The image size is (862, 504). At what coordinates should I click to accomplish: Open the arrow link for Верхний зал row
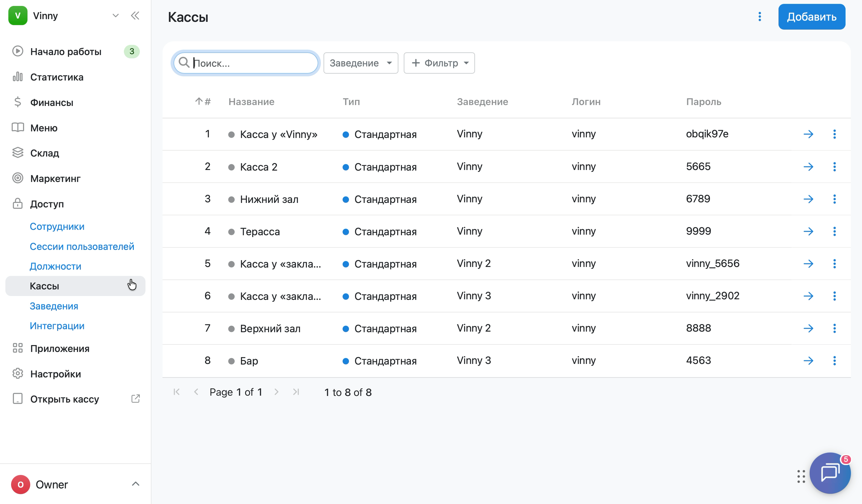tap(808, 329)
